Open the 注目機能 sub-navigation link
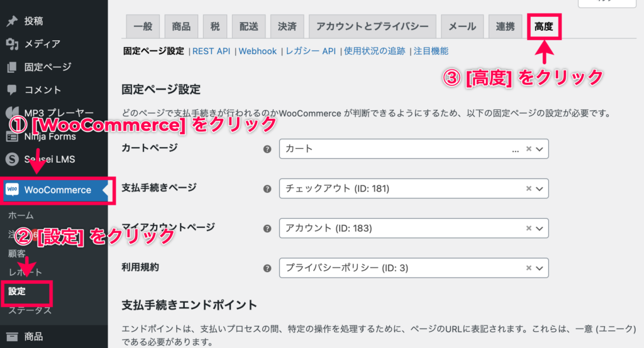The image size is (644, 348). 431,51
